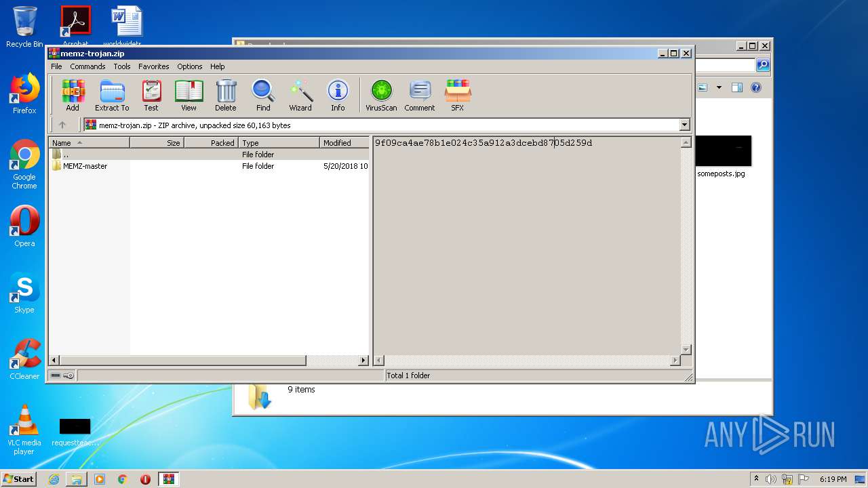Click the SFX toolbar icon
The width and height of the screenshot is (868, 488).
click(458, 95)
